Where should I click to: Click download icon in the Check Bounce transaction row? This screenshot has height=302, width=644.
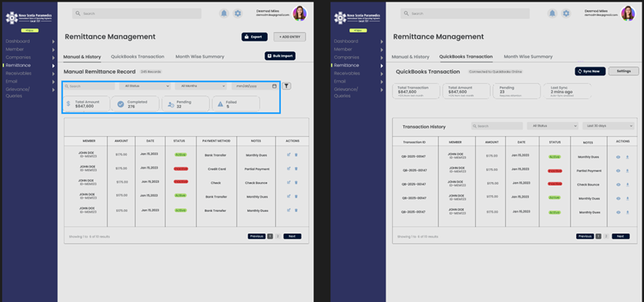click(x=627, y=185)
